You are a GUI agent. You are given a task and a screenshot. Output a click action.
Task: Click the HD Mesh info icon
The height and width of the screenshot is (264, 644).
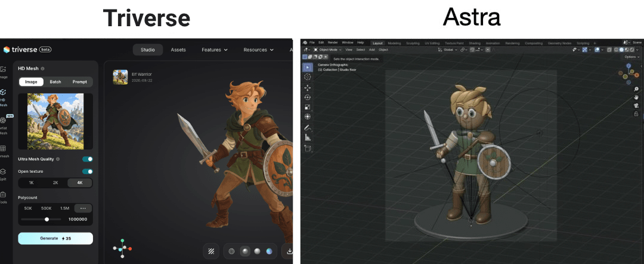point(43,69)
